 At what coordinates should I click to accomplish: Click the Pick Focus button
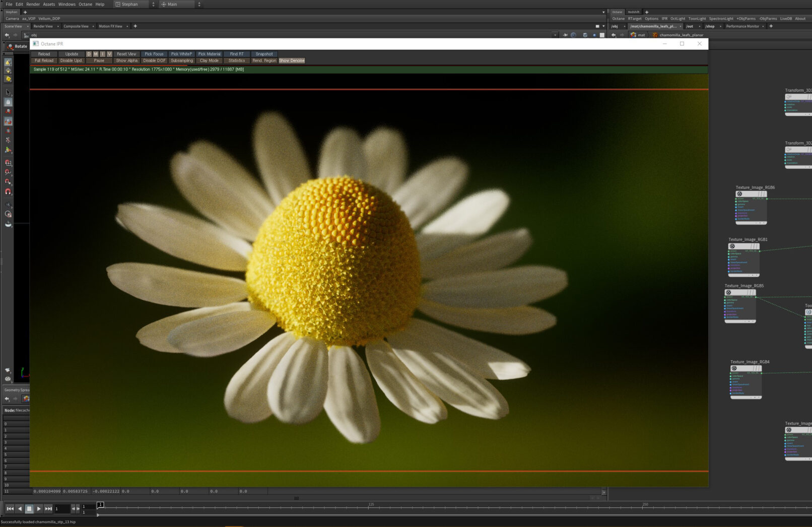coord(154,54)
